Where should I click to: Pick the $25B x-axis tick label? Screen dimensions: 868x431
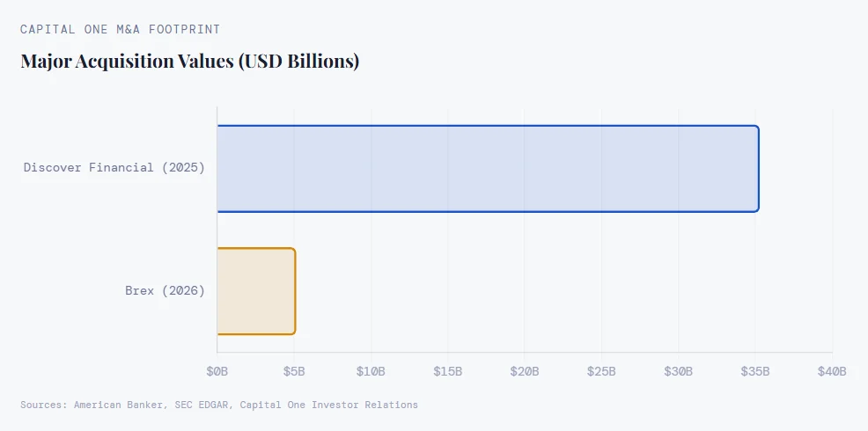pyautogui.click(x=601, y=371)
